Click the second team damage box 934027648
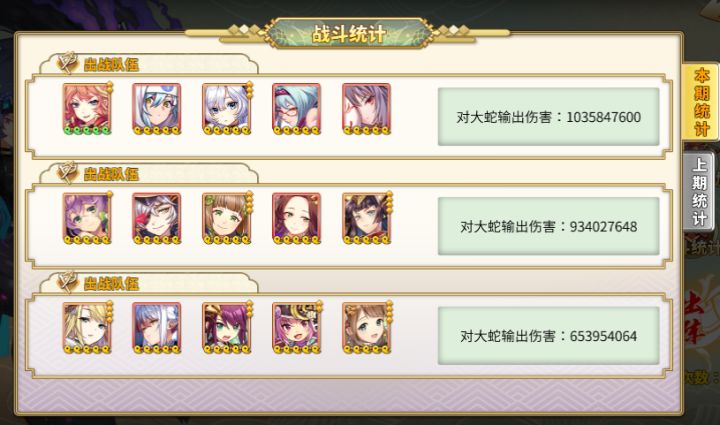 point(548,226)
